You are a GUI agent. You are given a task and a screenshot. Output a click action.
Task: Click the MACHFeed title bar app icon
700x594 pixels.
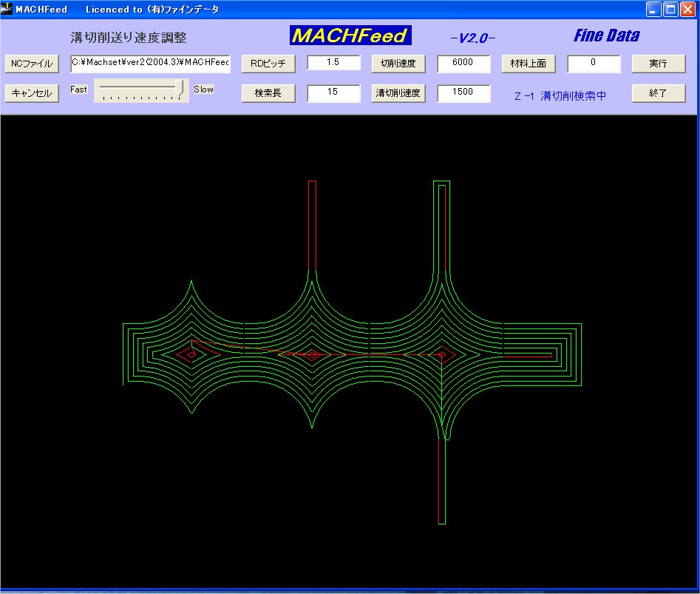(x=7, y=8)
